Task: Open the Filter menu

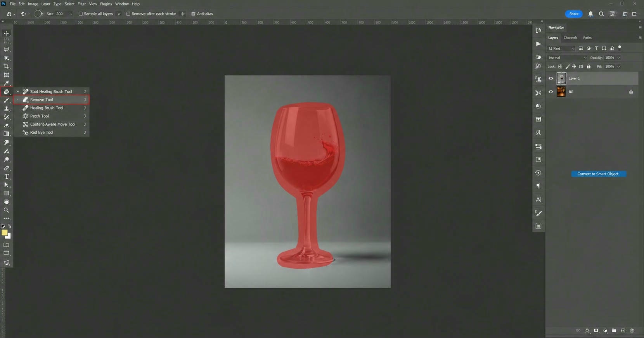Action: 81,4
